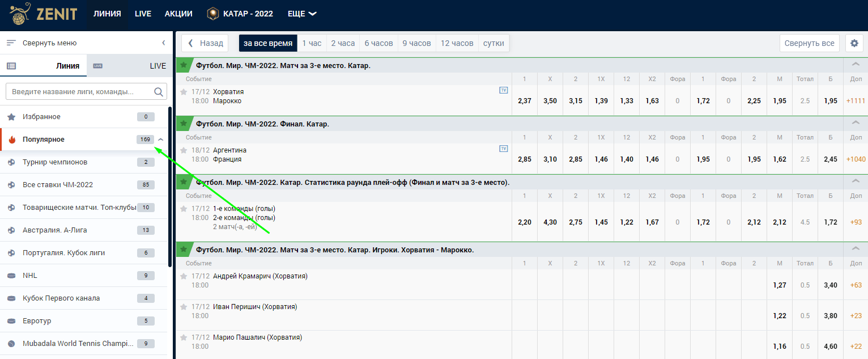Favorite the Аргентина–Франция match with star
Screen dimensions: 868x359
184,150
